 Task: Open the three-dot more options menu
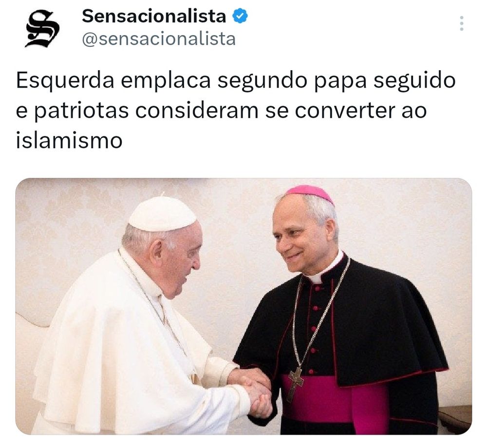pos(462,23)
